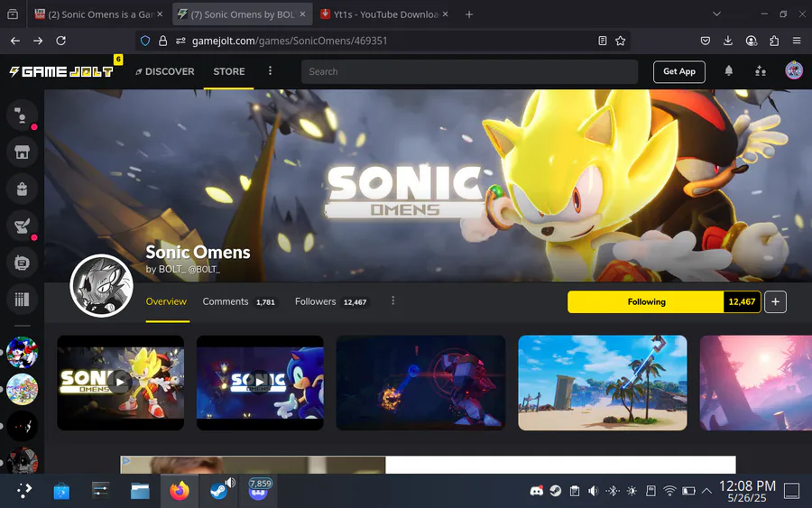Focus the Game Jolt Search field
Image resolution: width=812 pixels, height=508 pixels.
click(469, 71)
